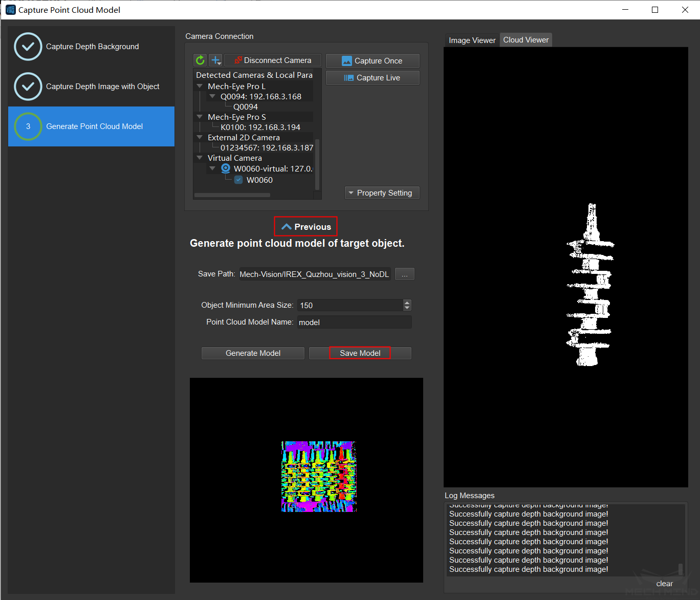
Task: Click the green refresh camera list icon
Action: (200, 60)
